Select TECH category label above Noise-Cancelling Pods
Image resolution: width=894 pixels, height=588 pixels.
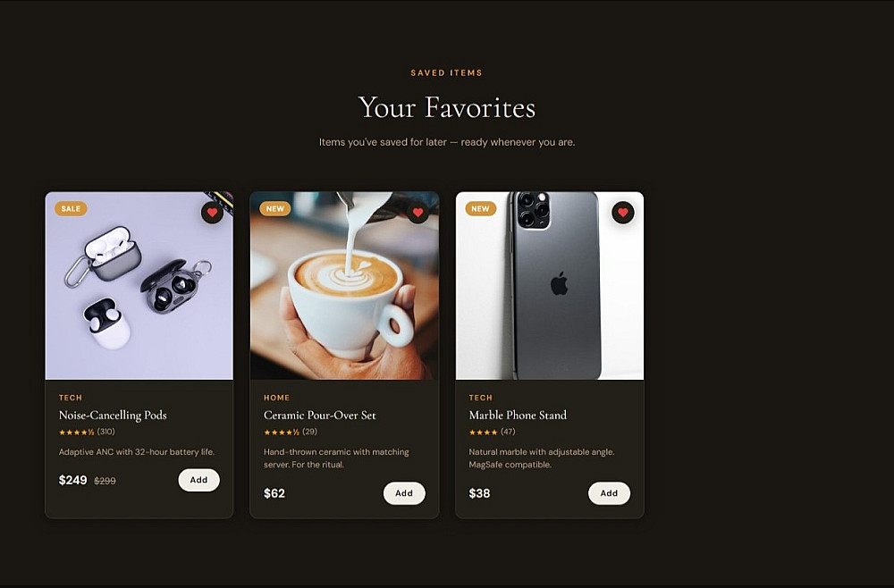(71, 398)
